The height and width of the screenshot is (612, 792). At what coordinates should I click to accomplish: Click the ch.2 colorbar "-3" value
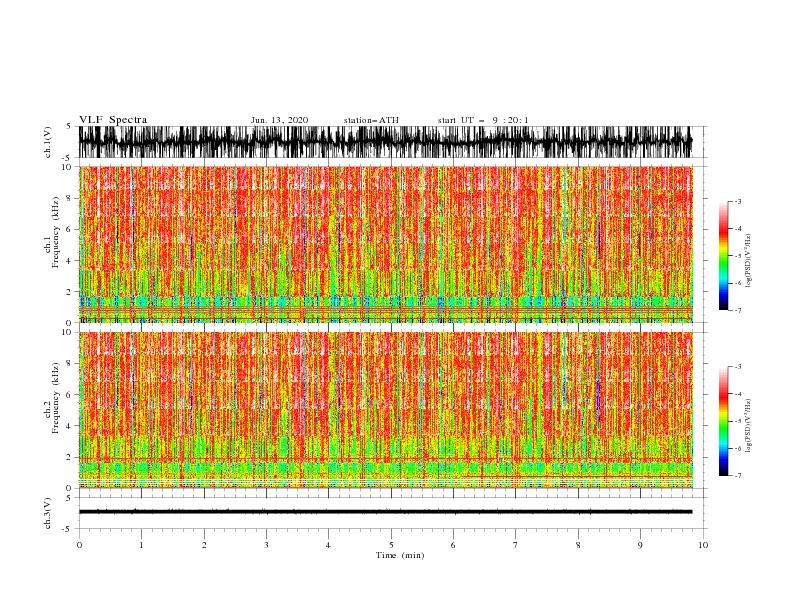coord(737,367)
